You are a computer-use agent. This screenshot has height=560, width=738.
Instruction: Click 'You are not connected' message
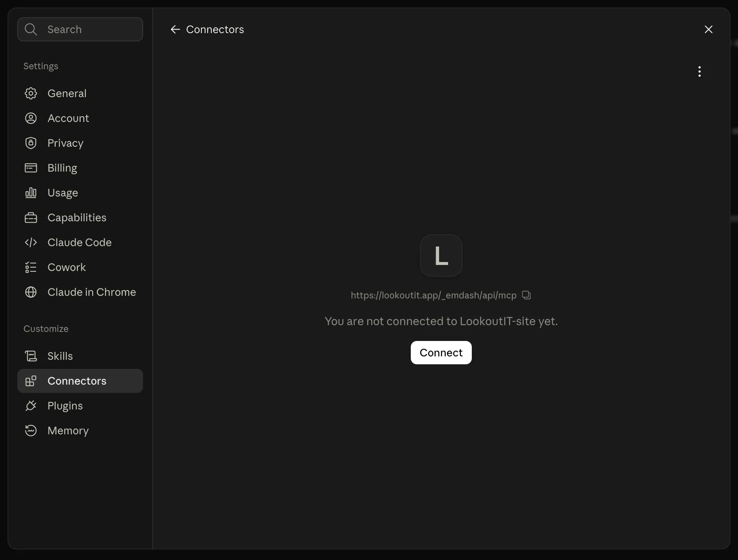[441, 321]
